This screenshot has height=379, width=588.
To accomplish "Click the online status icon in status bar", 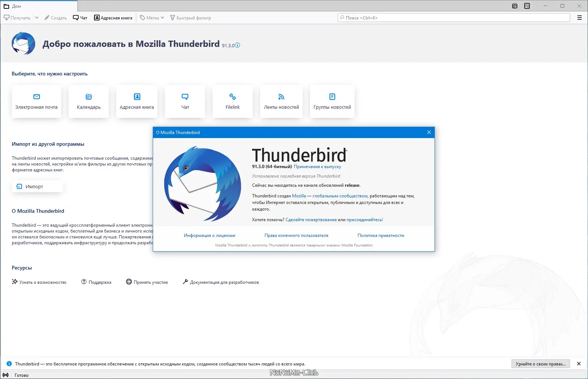I will pos(5,375).
